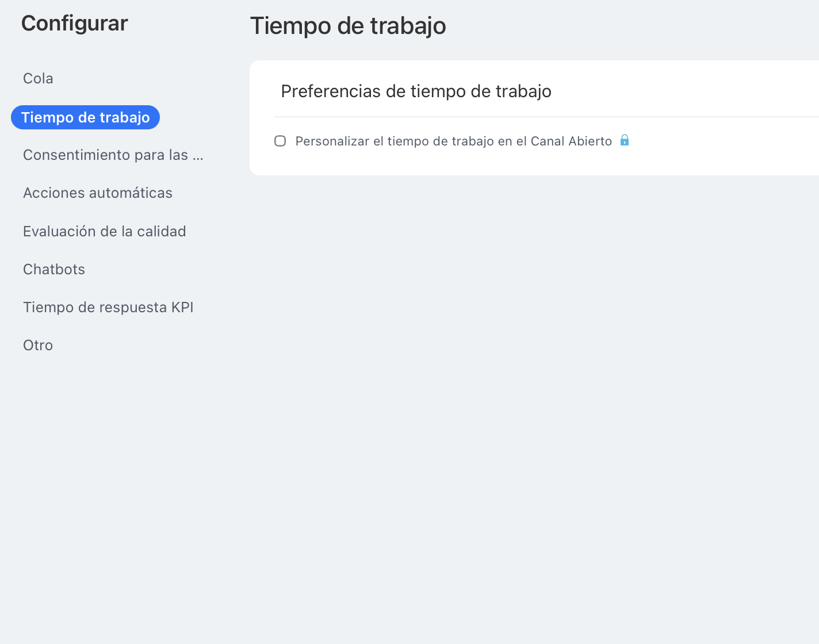Image resolution: width=819 pixels, height=644 pixels.
Task: Click the 'Canal Abierto' words in the label
Action: click(571, 141)
